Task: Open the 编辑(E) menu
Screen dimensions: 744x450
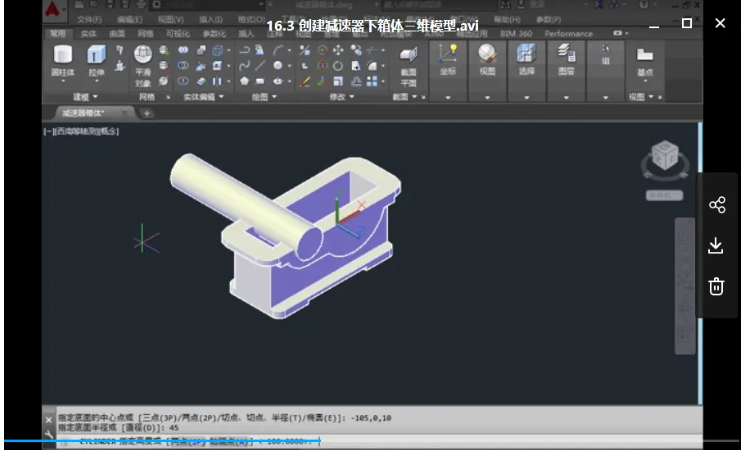Action: (x=130, y=20)
